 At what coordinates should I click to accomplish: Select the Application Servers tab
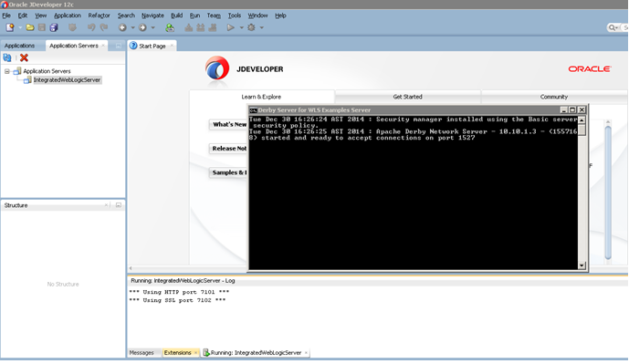(x=73, y=46)
